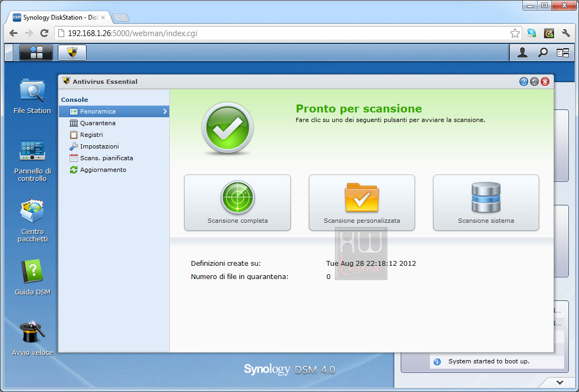Open the Guida DSM help book icon

point(32,277)
